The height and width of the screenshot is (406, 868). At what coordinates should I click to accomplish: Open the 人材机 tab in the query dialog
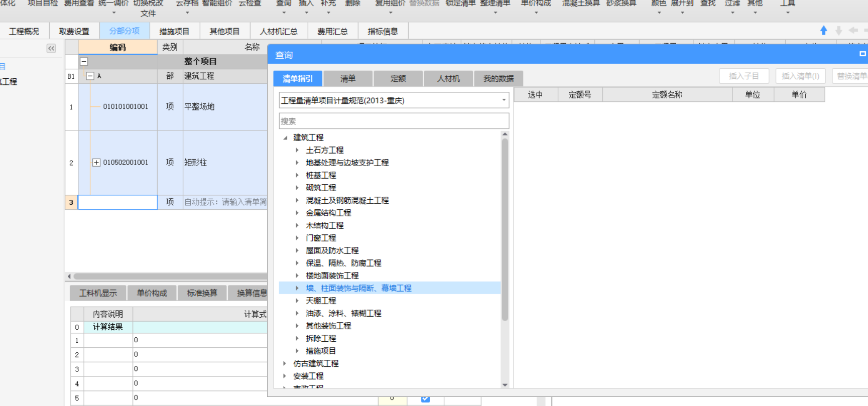click(x=448, y=79)
